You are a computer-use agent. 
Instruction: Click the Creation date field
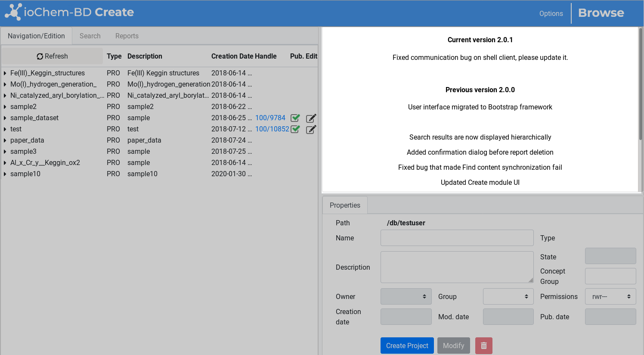point(406,317)
